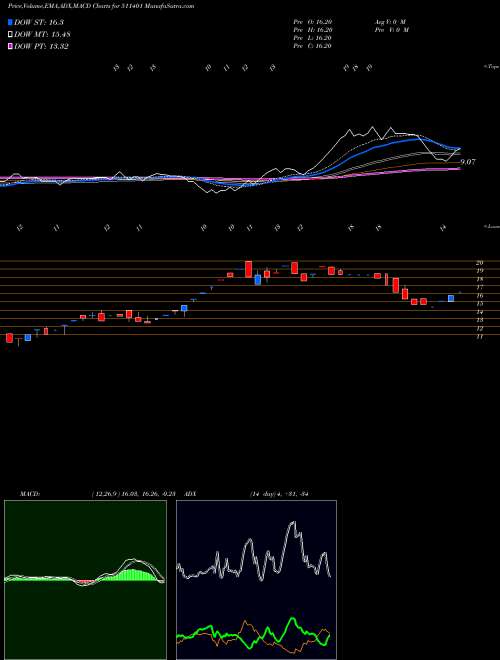
Task: Click the 18 price axis label
Action: [479, 279]
